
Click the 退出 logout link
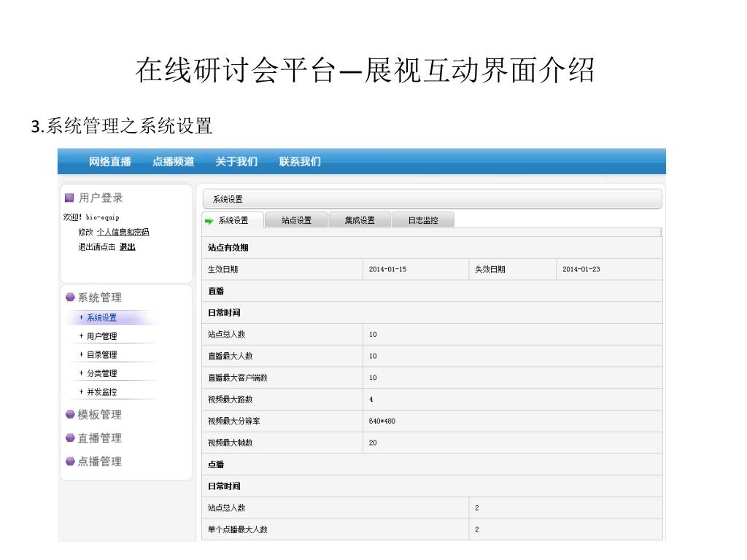click(x=127, y=246)
